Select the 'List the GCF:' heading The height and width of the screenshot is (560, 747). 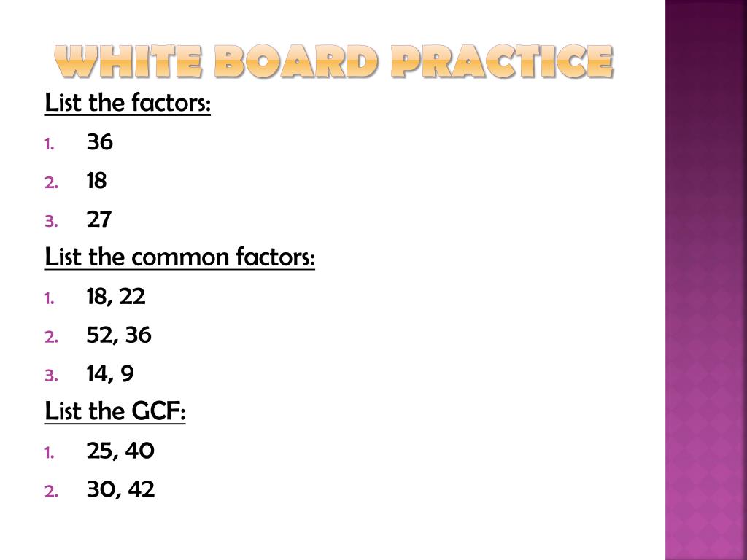pyautogui.click(x=115, y=411)
